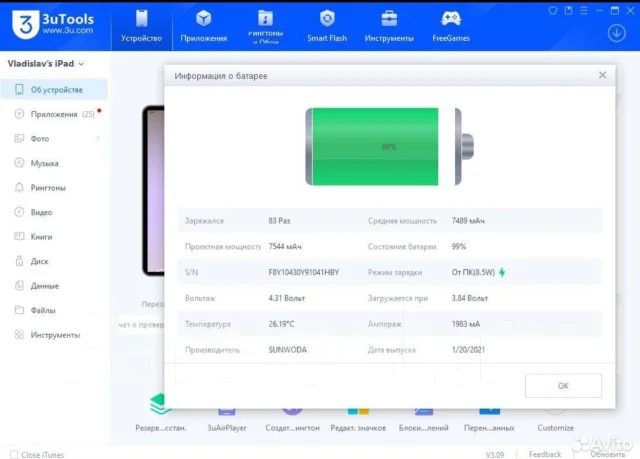The width and height of the screenshot is (640, 459).
Task: Click the iPad device preview image
Action: [x=153, y=191]
